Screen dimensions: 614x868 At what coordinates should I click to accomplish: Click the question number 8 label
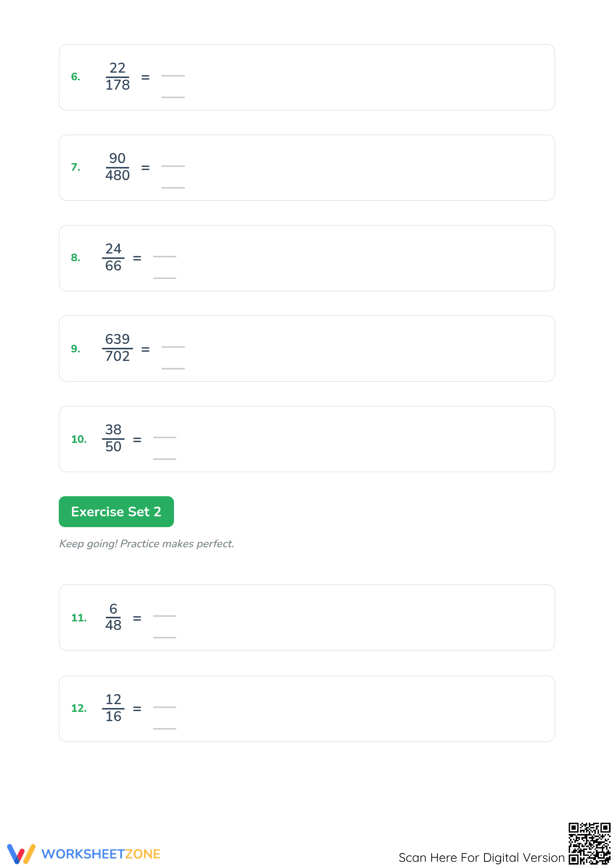pos(76,257)
